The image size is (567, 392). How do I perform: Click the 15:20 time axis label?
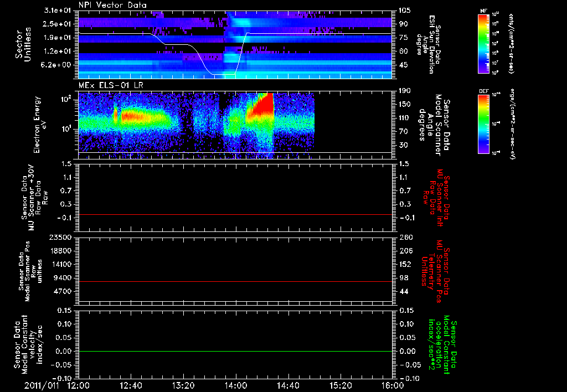341,386
